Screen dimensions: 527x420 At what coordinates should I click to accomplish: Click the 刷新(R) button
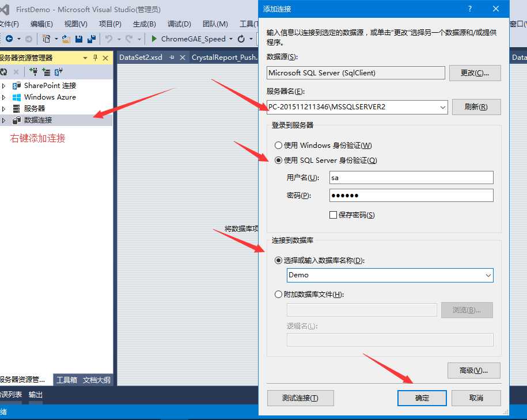tap(476, 107)
